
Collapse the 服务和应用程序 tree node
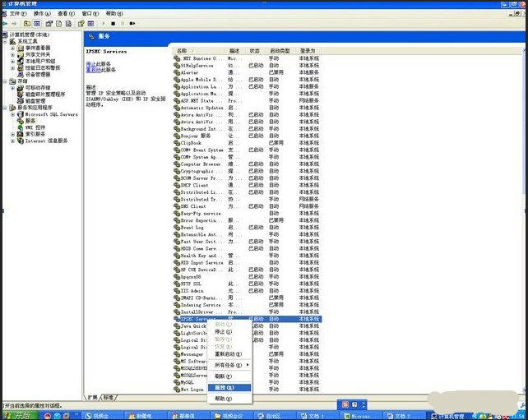pos(5,108)
